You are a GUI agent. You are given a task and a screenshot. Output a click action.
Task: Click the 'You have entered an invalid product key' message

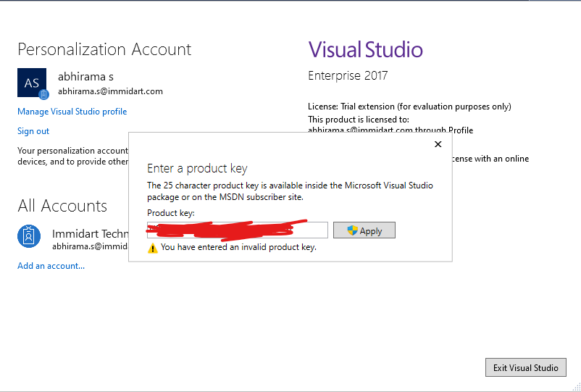pyautogui.click(x=238, y=247)
